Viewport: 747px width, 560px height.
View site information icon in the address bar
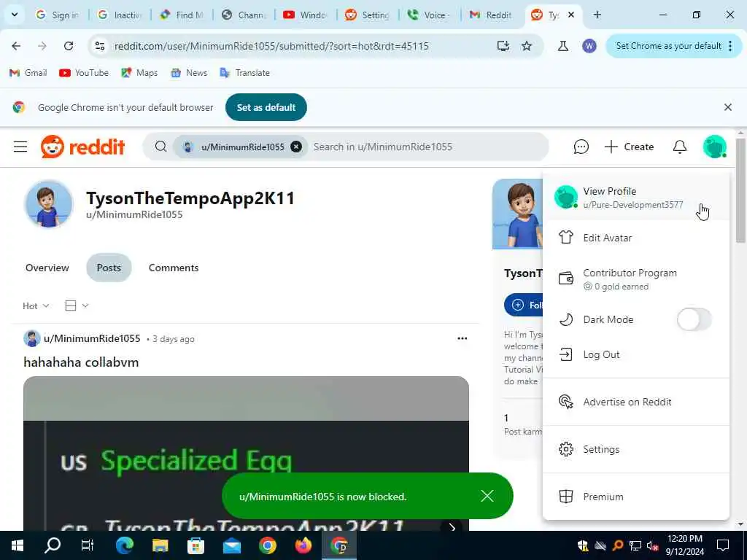[x=100, y=46]
